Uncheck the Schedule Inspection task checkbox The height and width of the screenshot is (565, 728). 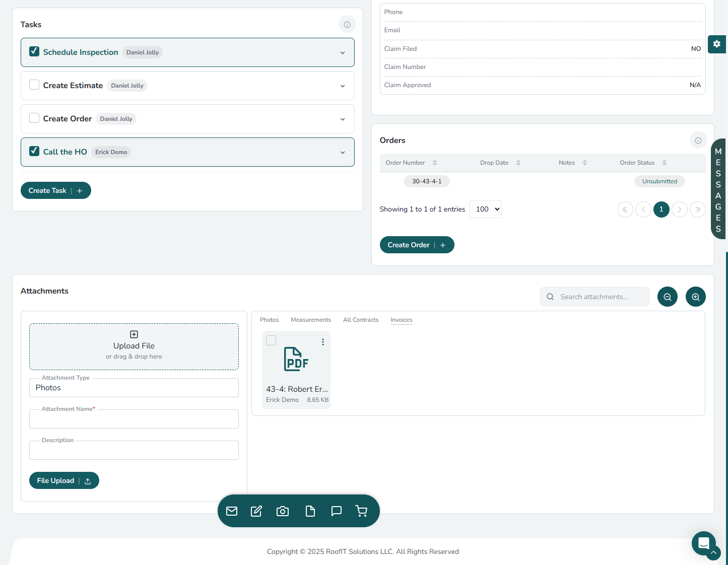(34, 51)
